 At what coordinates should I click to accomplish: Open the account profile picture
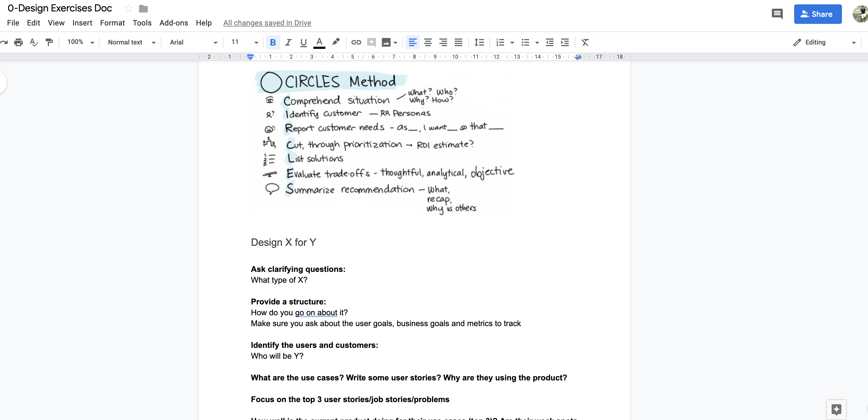pos(860,14)
